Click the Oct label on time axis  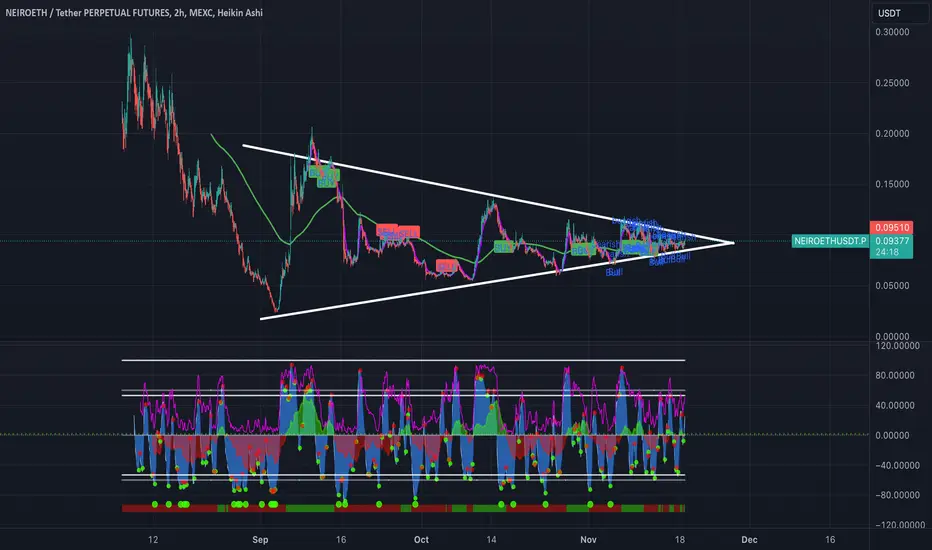click(x=421, y=540)
